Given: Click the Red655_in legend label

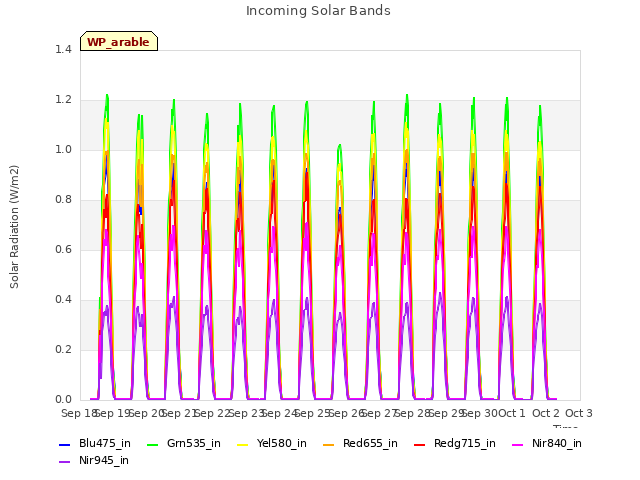Looking at the screenshot, I should [370, 443].
